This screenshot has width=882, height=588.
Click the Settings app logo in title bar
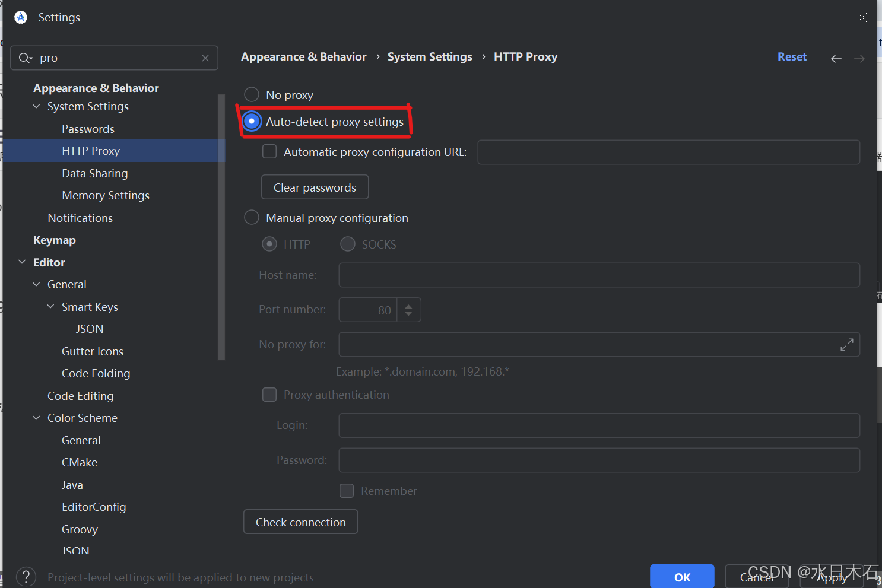[20, 17]
